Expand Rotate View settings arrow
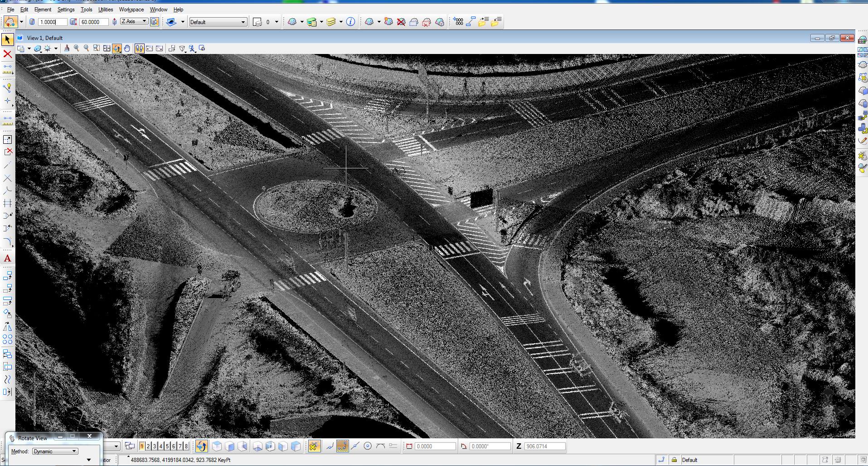Screen dimensions: 868x466 pos(89,460)
